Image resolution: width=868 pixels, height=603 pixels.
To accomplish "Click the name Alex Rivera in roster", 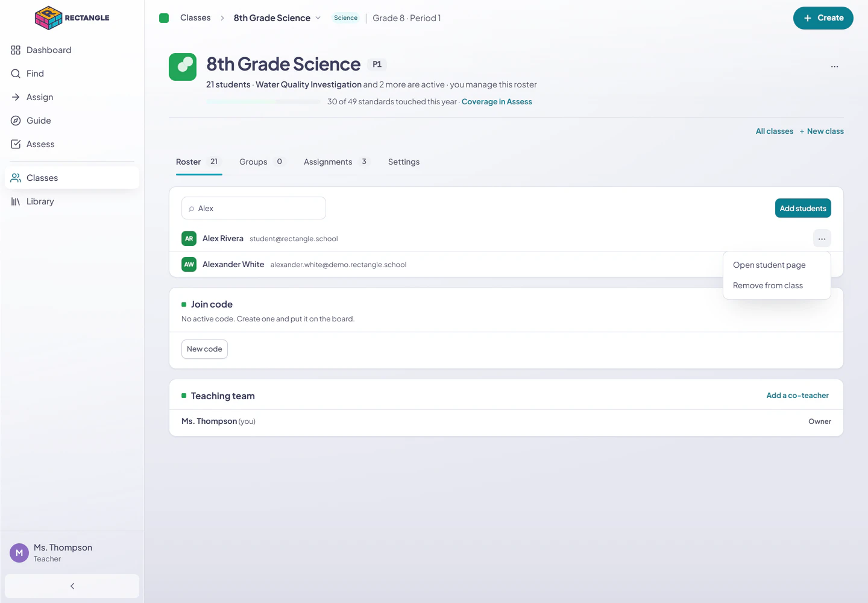I will coord(223,239).
